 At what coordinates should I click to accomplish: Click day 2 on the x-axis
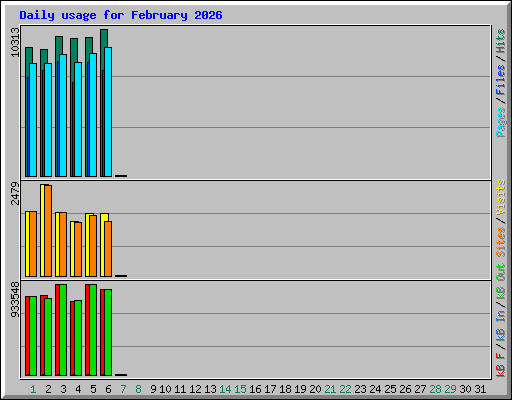[x=48, y=389]
